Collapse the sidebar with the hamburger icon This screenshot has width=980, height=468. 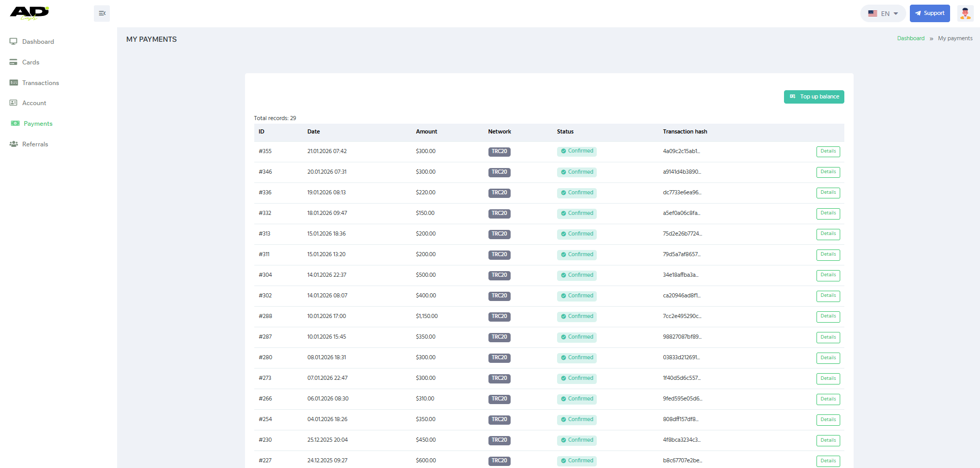[x=102, y=13]
